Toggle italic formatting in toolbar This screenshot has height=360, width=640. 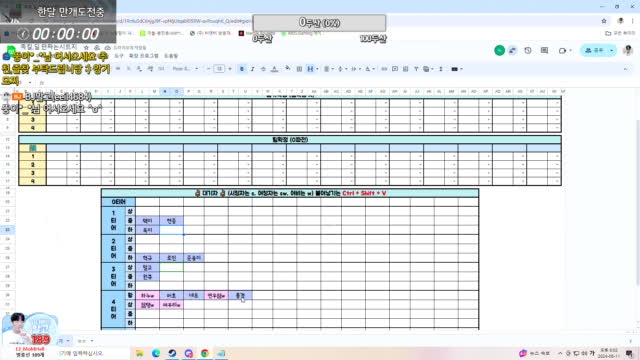(x=253, y=69)
